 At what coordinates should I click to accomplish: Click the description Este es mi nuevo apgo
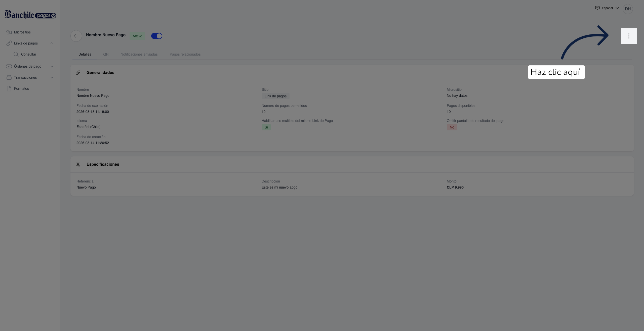[x=279, y=187]
